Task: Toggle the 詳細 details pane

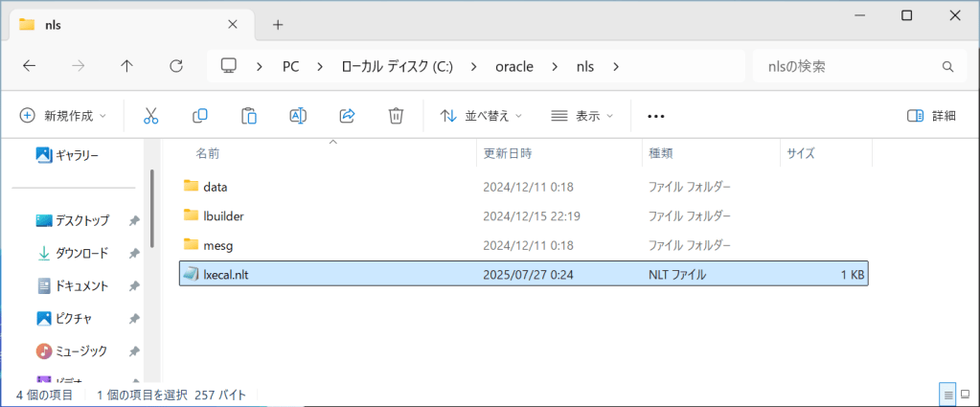Action: [x=930, y=116]
